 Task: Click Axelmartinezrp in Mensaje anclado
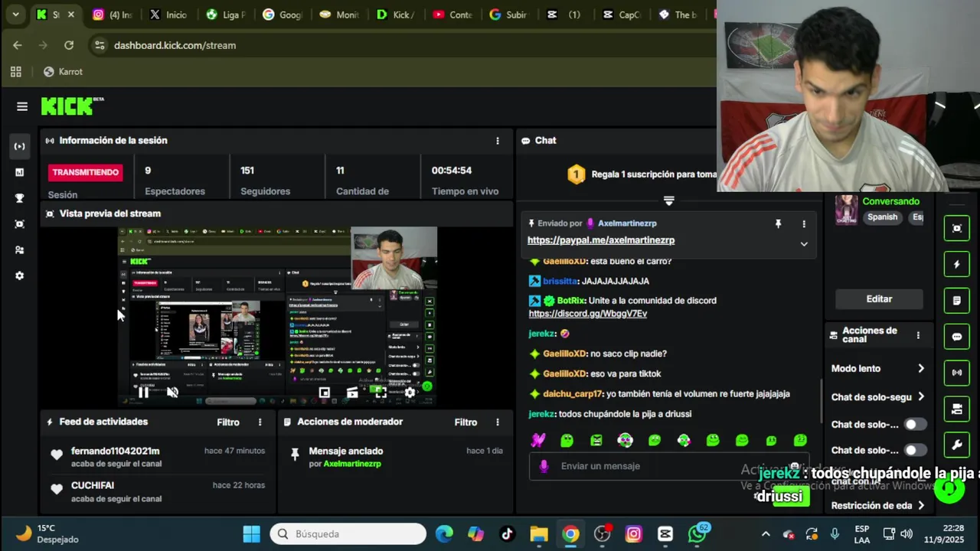(x=352, y=464)
